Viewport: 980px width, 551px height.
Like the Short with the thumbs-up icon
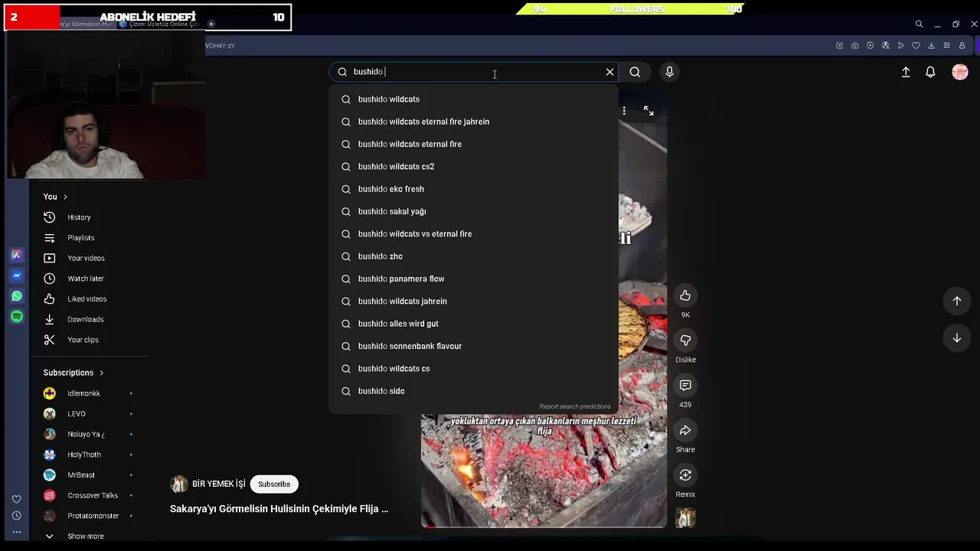(685, 295)
